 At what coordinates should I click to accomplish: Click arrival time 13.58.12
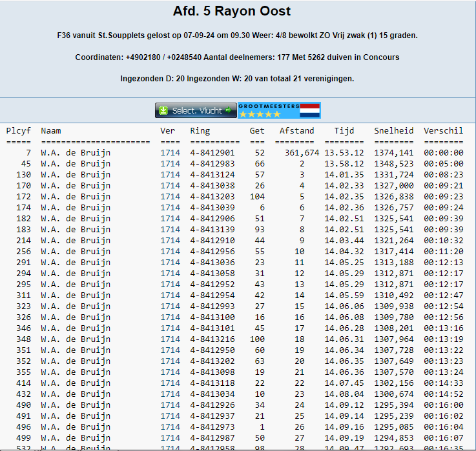coord(344,164)
